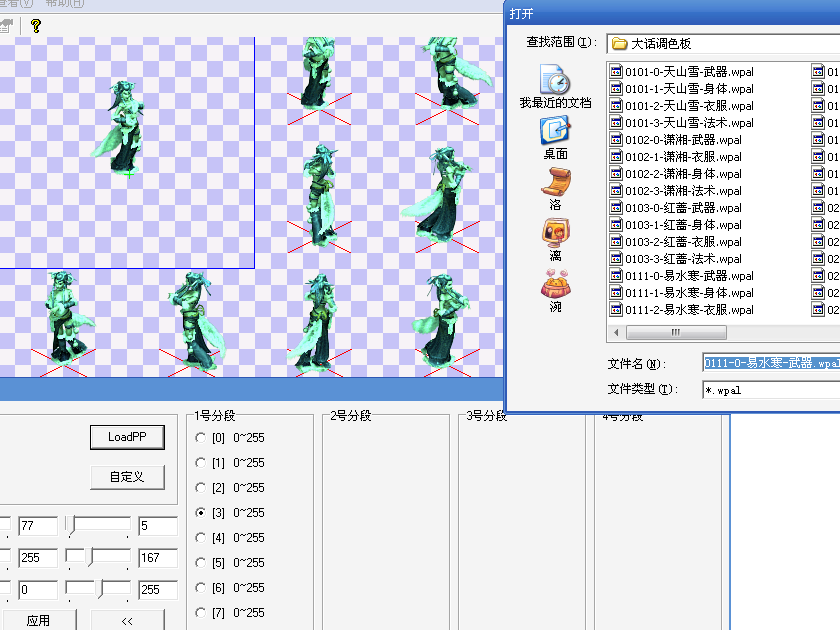Click the file icon of 0102-0-潇湘-武器.wpal

click(x=616, y=140)
